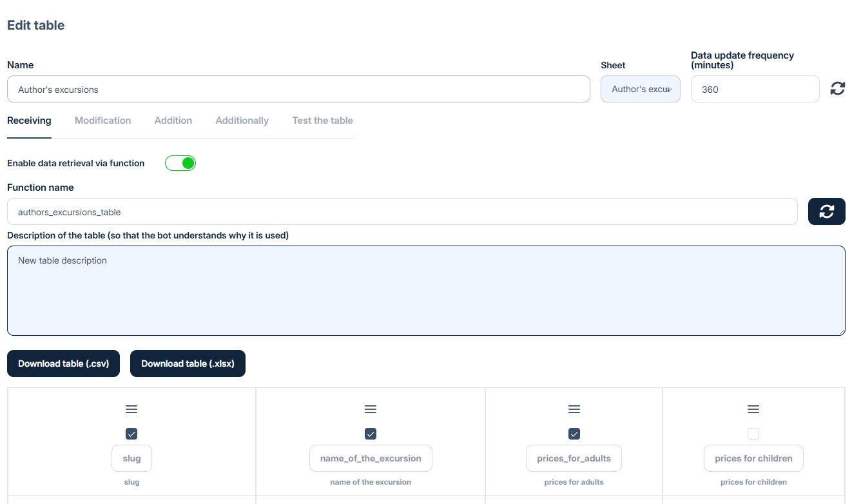
Task: Click drag handle above name_of_the_excursion column
Action: click(371, 409)
